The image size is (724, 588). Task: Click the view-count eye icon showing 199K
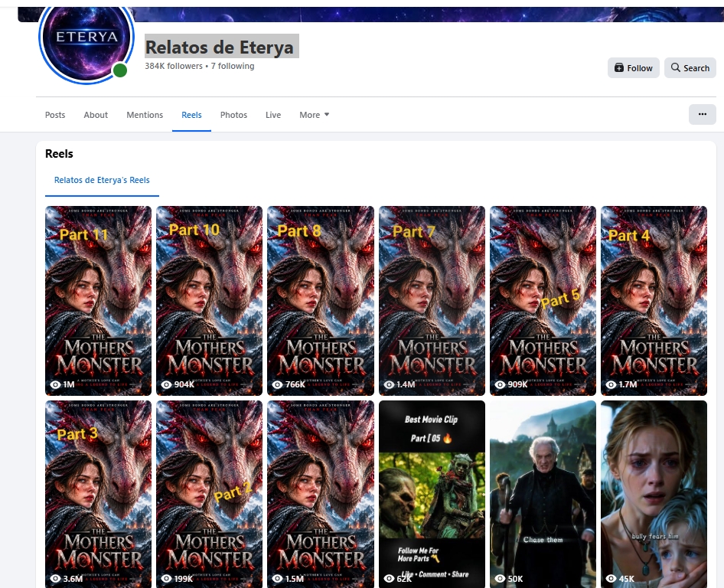click(x=166, y=578)
